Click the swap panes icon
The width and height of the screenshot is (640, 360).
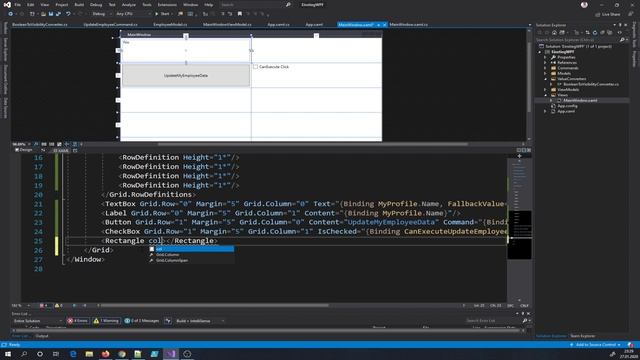(x=43, y=150)
